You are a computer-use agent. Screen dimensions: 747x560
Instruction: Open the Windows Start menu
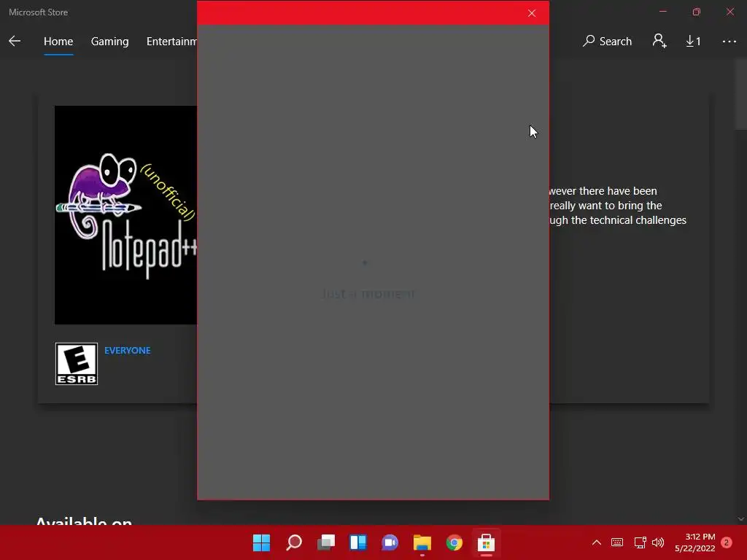click(x=261, y=542)
